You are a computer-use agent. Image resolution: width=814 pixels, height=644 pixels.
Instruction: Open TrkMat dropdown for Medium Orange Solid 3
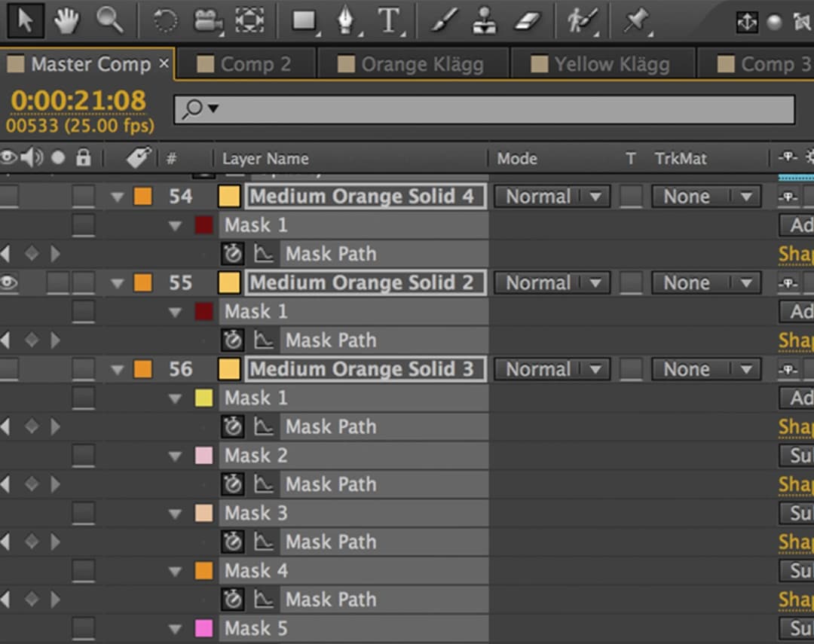705,369
